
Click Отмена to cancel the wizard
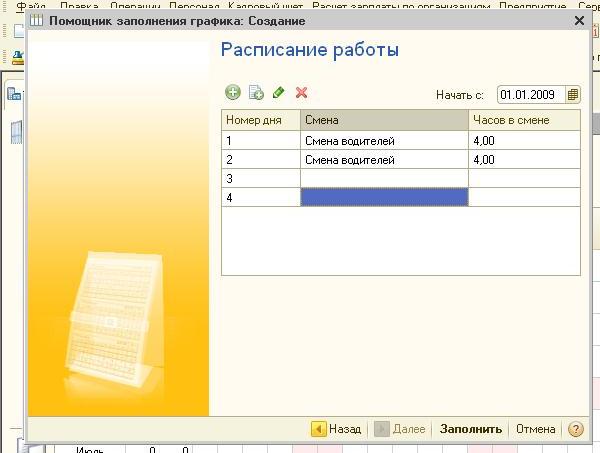coord(535,429)
